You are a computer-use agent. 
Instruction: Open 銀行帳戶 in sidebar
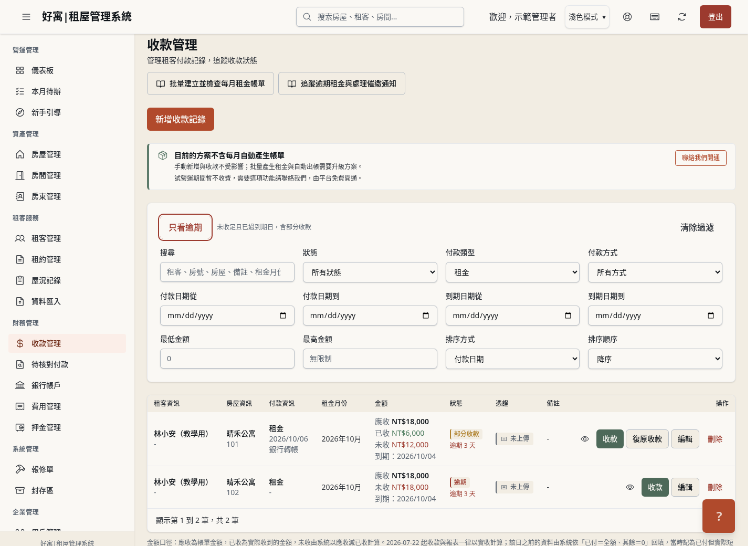(67, 385)
